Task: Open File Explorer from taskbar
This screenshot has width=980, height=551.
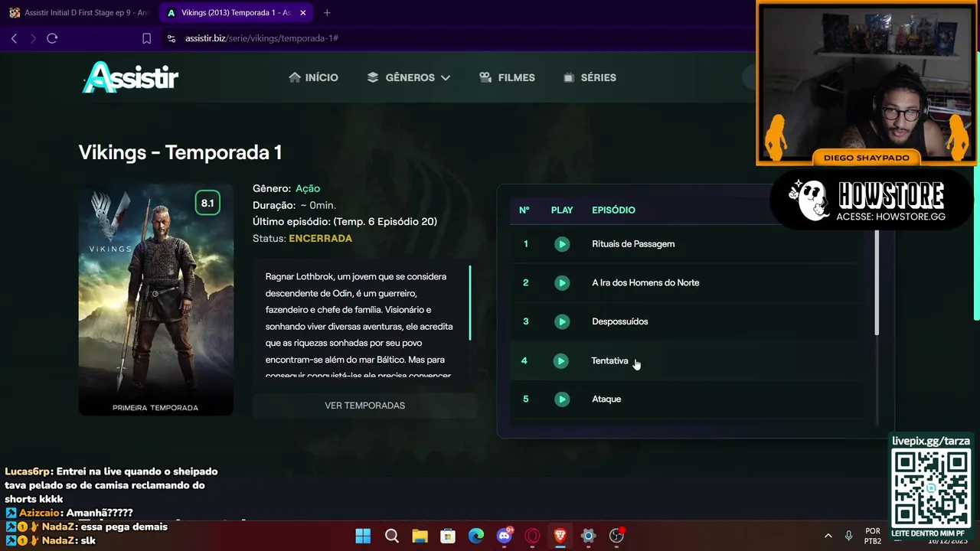Action: click(x=420, y=536)
